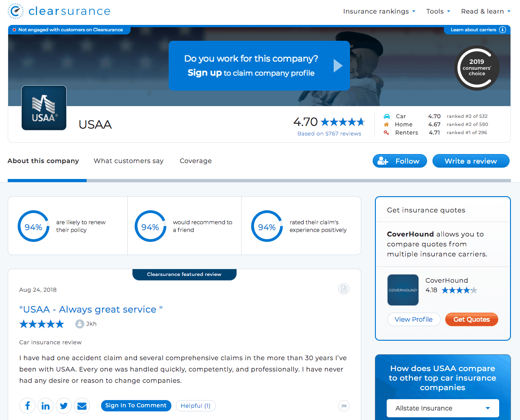Viewport: 520px width, 420px height.
Task: Open the Learn about carriers info icon
Action: pos(502,29)
